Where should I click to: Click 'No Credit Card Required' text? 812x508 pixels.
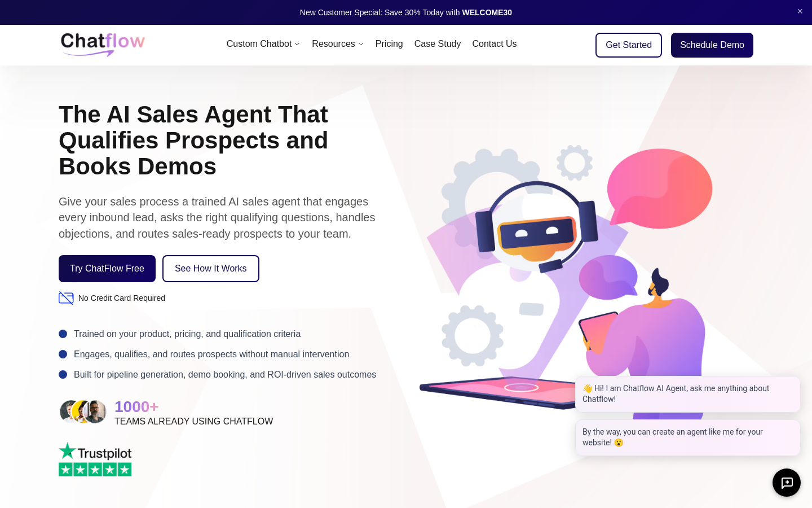[x=122, y=298]
